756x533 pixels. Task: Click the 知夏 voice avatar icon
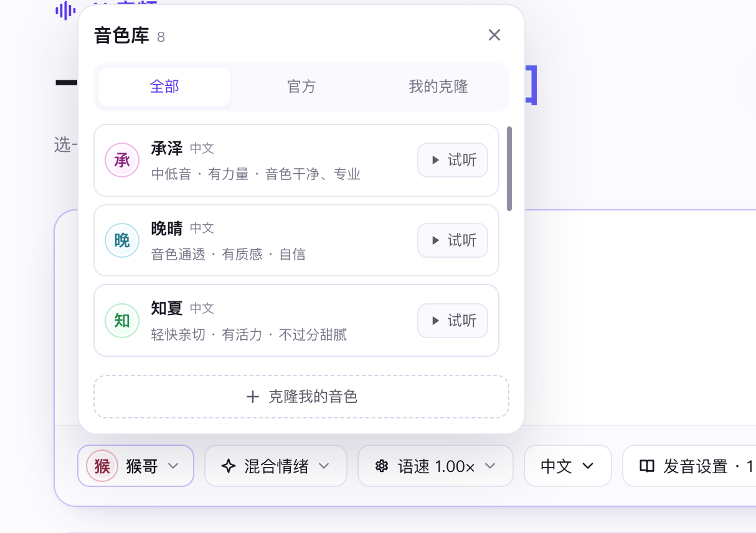pos(122,321)
